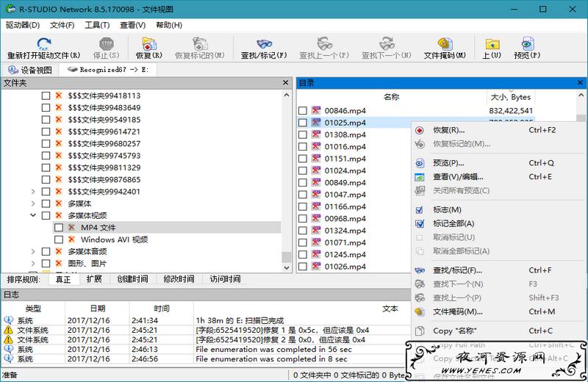Close the 目录 panel

[580, 82]
